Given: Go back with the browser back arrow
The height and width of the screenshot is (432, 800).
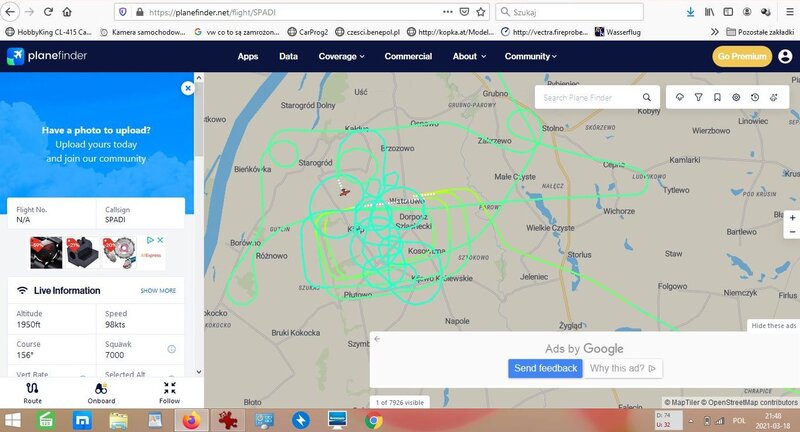Looking at the screenshot, I should coord(10,12).
